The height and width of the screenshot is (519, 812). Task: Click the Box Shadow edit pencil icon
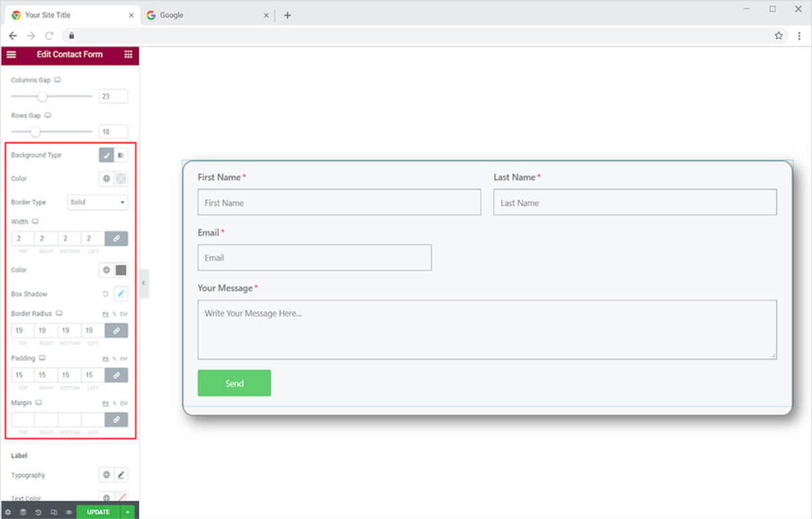[x=121, y=294]
